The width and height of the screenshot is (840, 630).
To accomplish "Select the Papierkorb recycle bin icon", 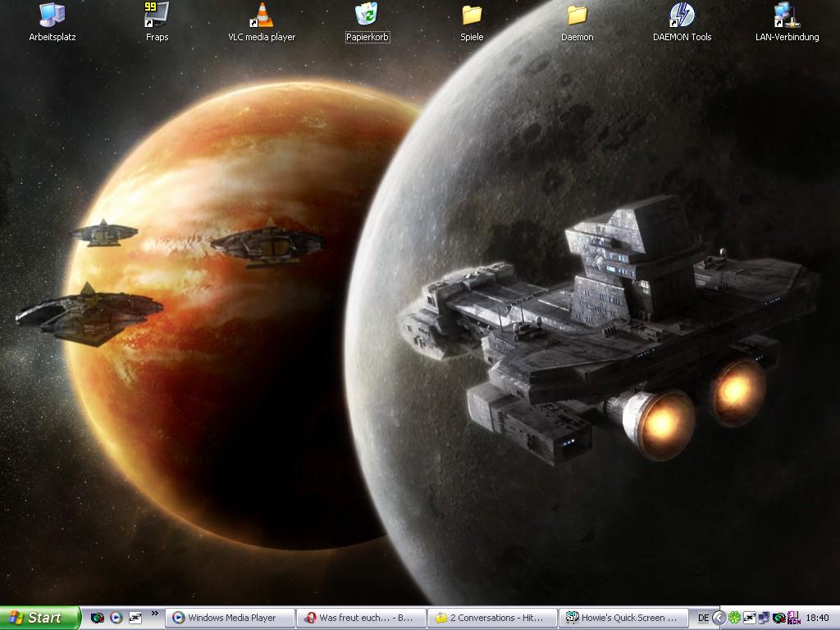I will 367,22.
